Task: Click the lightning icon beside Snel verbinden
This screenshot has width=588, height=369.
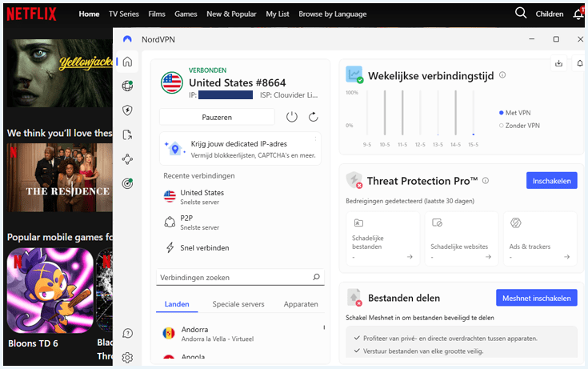Action: click(170, 247)
